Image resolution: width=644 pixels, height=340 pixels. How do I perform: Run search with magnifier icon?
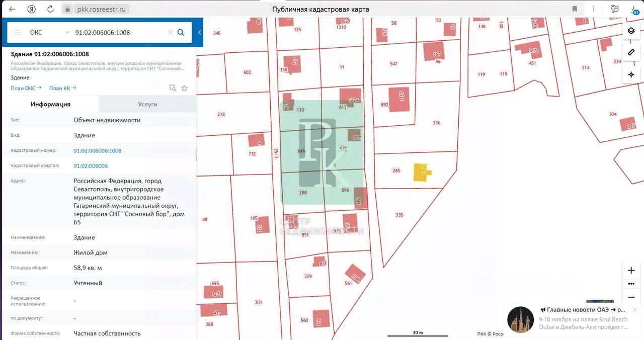click(x=181, y=32)
